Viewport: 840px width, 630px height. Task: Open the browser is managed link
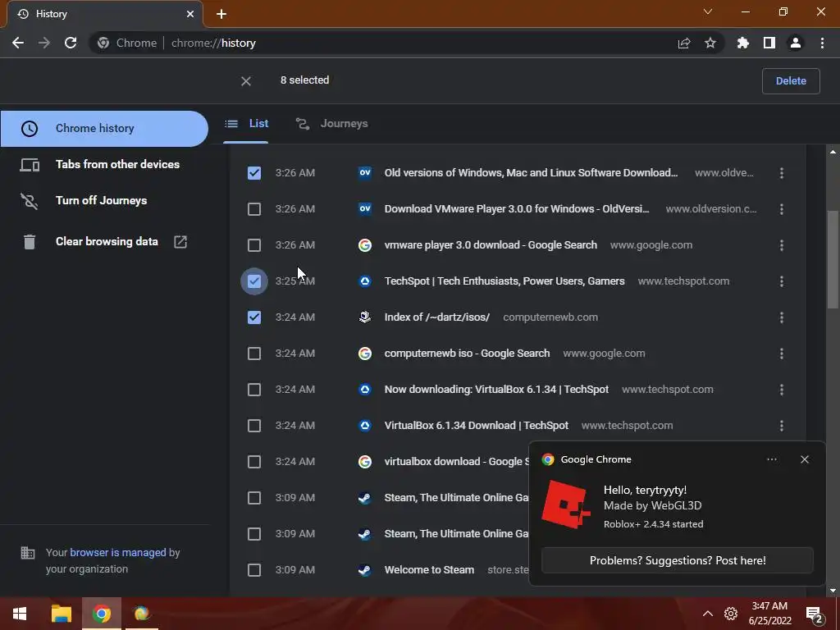(x=118, y=552)
